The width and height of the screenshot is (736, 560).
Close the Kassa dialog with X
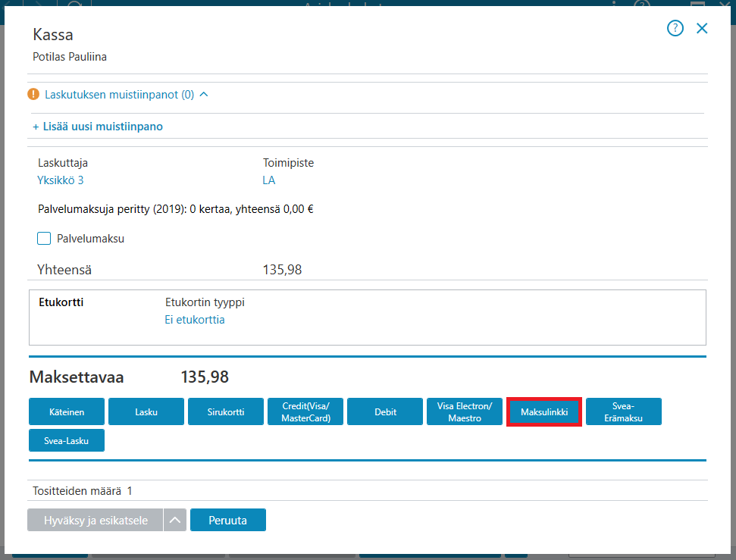click(702, 28)
